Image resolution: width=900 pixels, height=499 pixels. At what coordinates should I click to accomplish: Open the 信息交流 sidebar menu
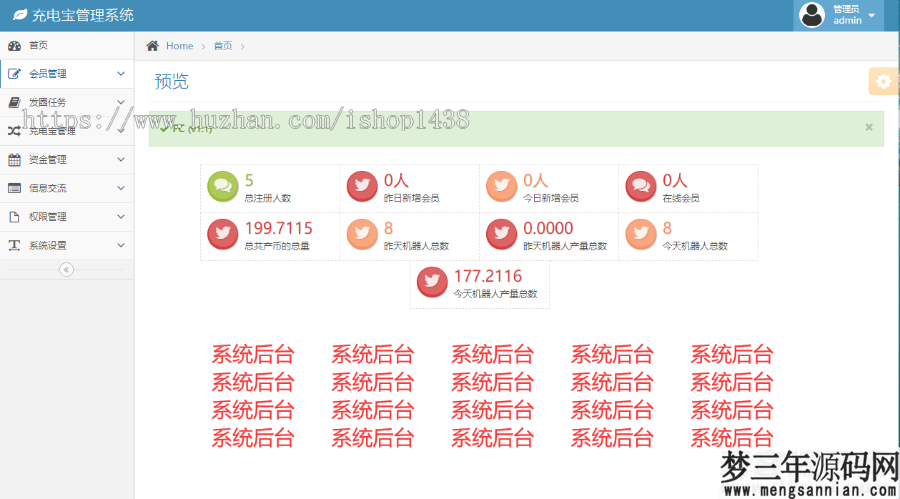coord(67,188)
